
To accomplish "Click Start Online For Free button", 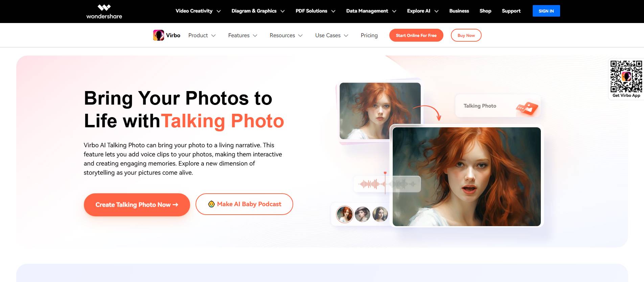I will (416, 35).
